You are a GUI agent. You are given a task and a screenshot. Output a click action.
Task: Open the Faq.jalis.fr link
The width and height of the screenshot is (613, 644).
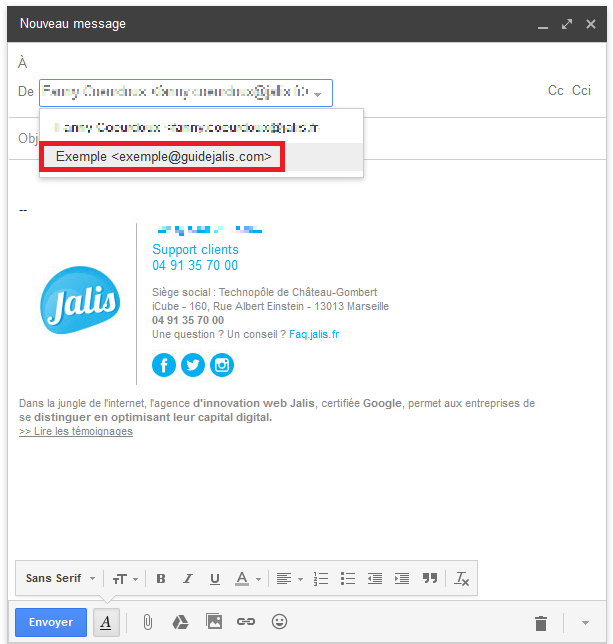click(x=313, y=334)
